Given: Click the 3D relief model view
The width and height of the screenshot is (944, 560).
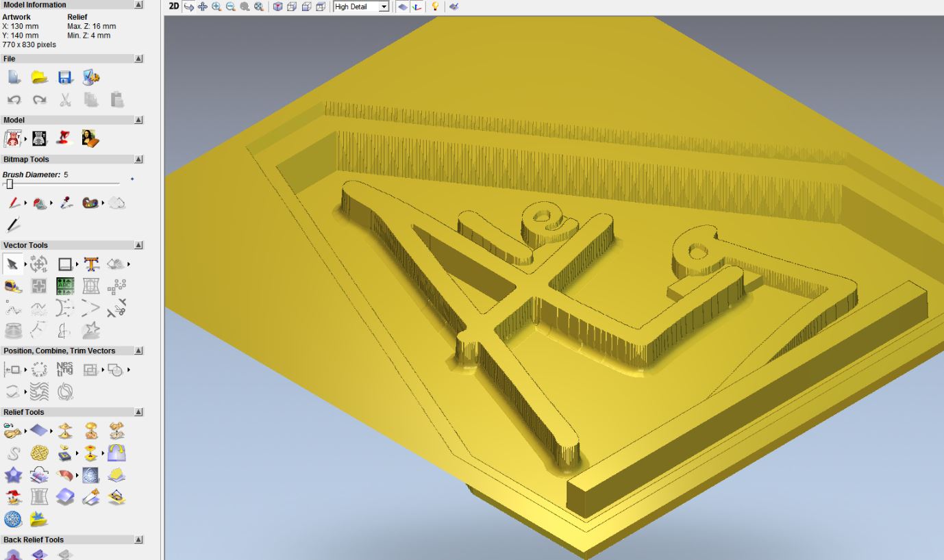Looking at the screenshot, I should tap(554, 288).
